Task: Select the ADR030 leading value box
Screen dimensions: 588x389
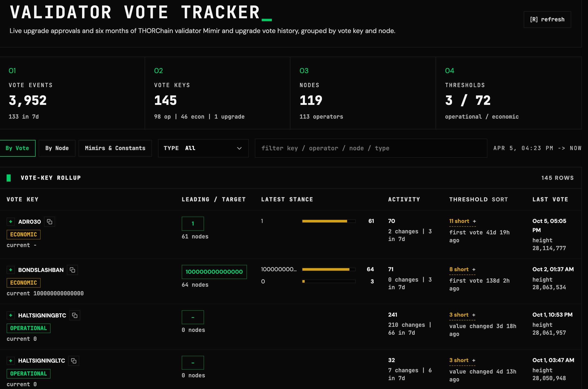Action: pyautogui.click(x=193, y=224)
